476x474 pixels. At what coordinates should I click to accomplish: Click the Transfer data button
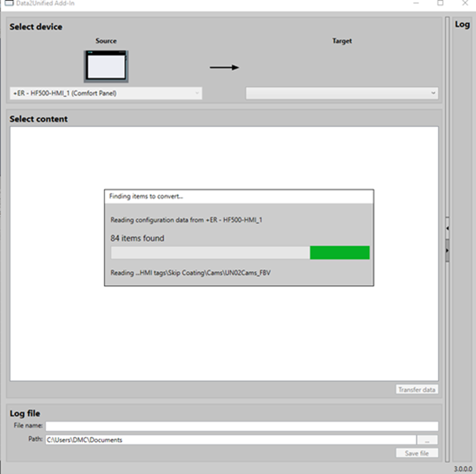[x=417, y=389]
